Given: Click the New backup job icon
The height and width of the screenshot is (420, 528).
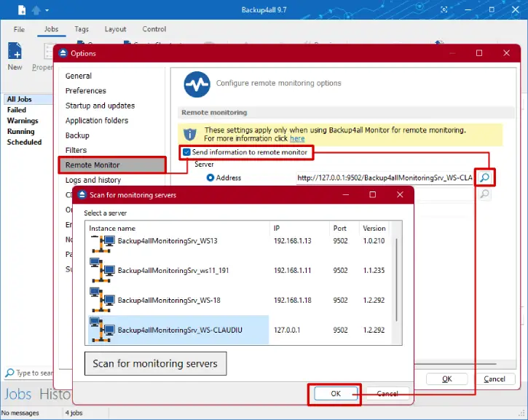Looking at the screenshot, I should pyautogui.click(x=15, y=52).
